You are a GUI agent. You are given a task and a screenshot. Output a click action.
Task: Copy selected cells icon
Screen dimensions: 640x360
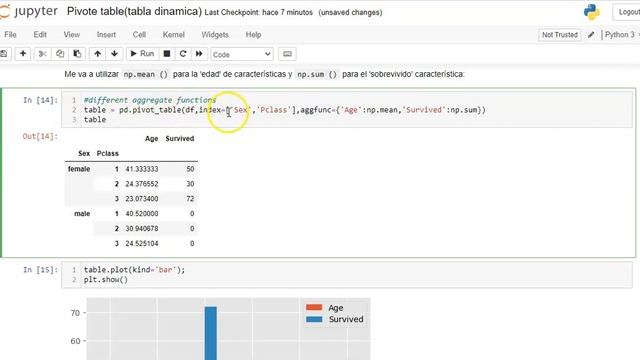pyautogui.click(x=60, y=54)
